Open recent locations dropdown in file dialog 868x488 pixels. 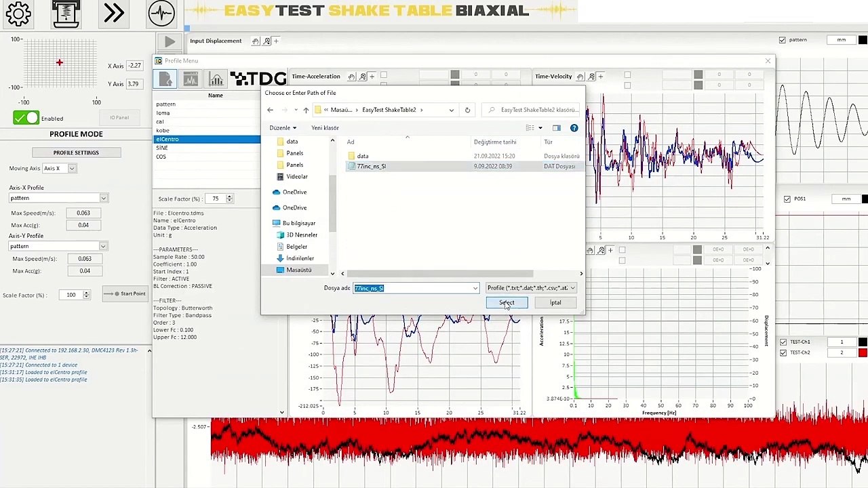coord(296,110)
